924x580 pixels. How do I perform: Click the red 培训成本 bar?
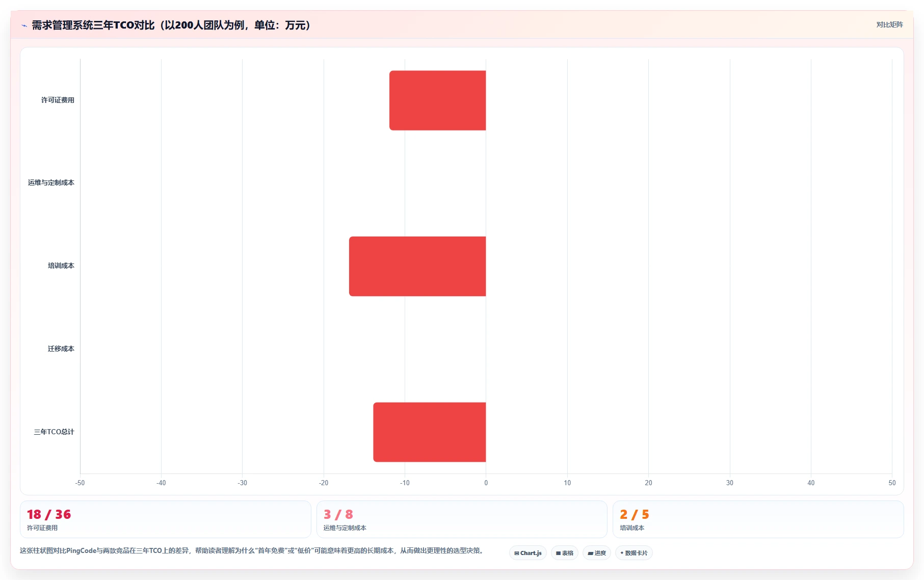click(x=417, y=266)
